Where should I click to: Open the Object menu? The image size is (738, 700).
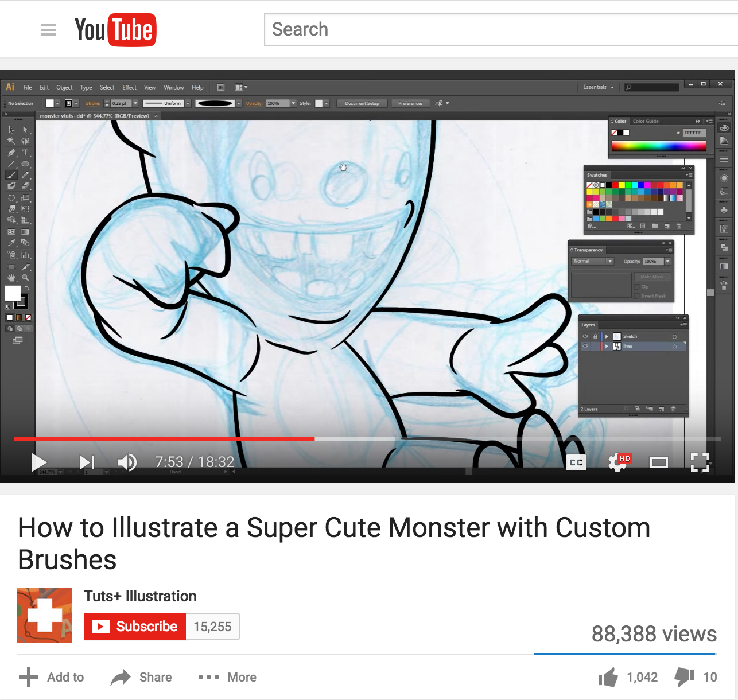pyautogui.click(x=64, y=87)
